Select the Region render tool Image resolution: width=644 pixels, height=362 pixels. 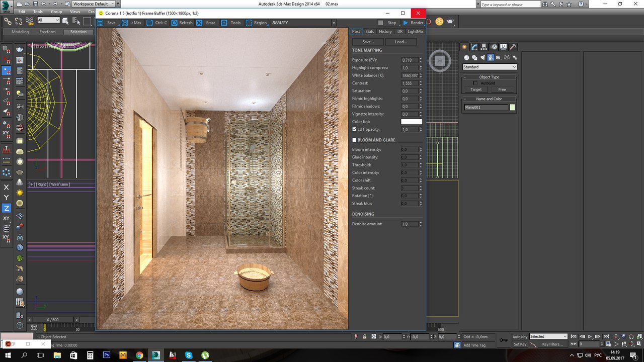click(x=249, y=23)
